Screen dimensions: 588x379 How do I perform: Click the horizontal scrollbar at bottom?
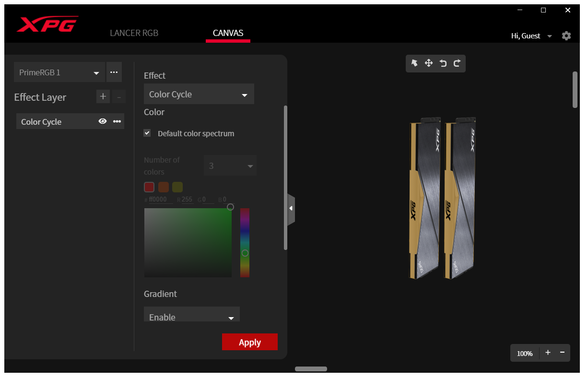click(x=311, y=369)
